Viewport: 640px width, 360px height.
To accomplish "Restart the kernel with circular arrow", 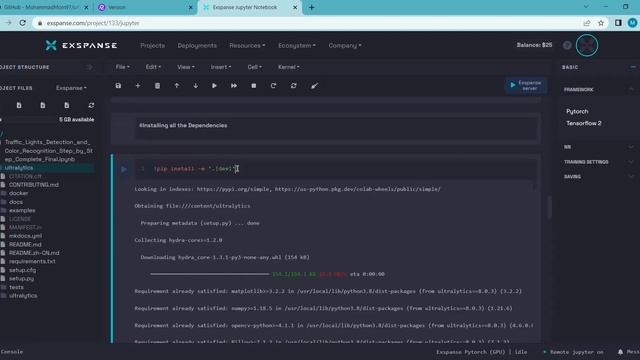I will (x=273, y=86).
